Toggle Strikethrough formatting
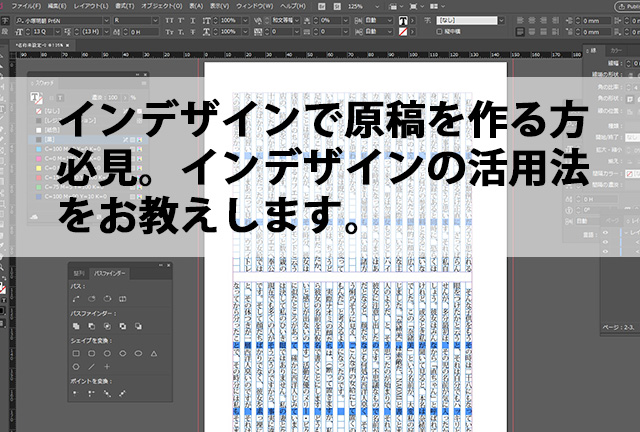 pyautogui.click(x=193, y=31)
